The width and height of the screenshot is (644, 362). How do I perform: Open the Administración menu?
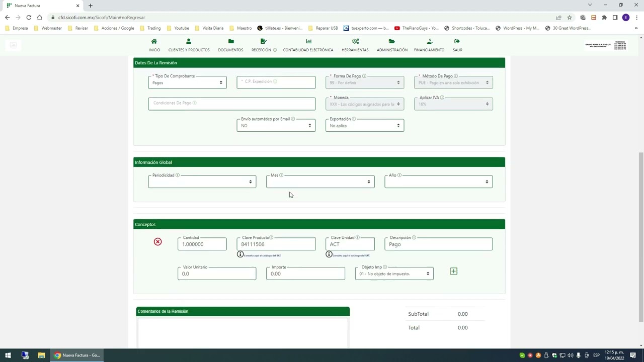tap(392, 45)
